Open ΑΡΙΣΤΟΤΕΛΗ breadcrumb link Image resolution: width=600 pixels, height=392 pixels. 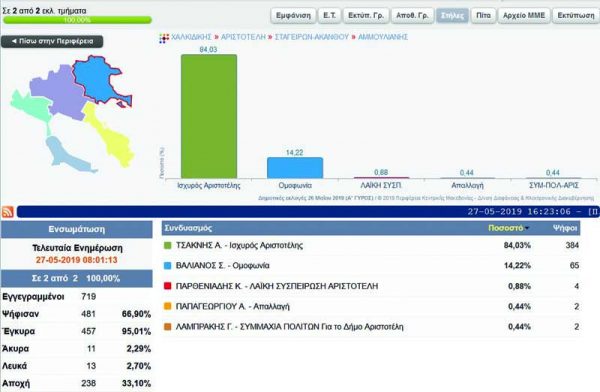[243, 37]
